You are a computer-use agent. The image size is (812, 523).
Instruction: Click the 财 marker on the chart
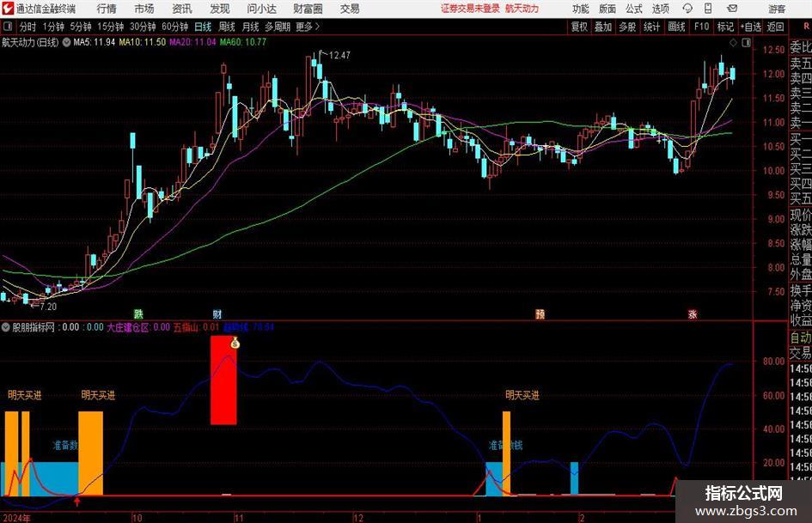click(217, 313)
